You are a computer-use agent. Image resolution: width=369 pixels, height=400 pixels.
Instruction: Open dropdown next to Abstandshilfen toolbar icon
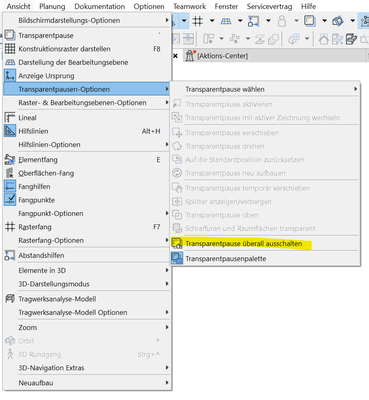pyautogui.click(x=268, y=21)
